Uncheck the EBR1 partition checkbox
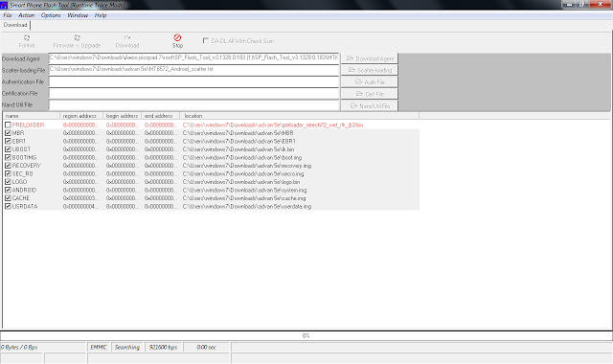 tap(8, 141)
